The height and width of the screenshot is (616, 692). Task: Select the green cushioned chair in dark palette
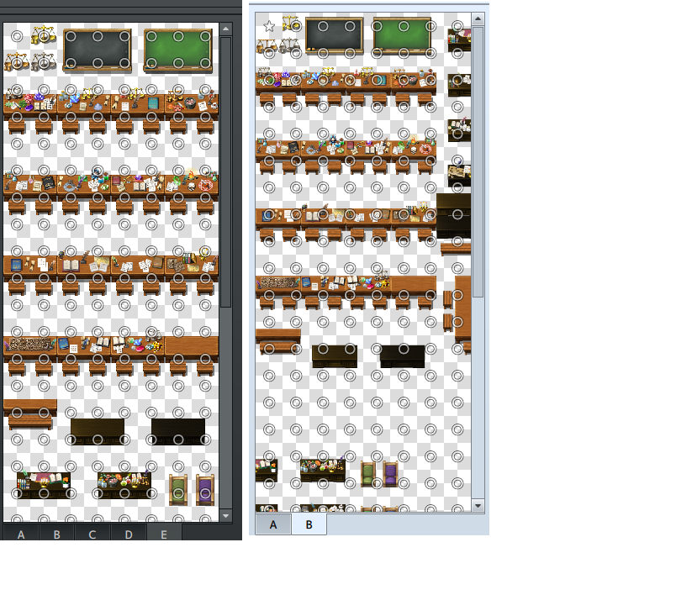178,490
